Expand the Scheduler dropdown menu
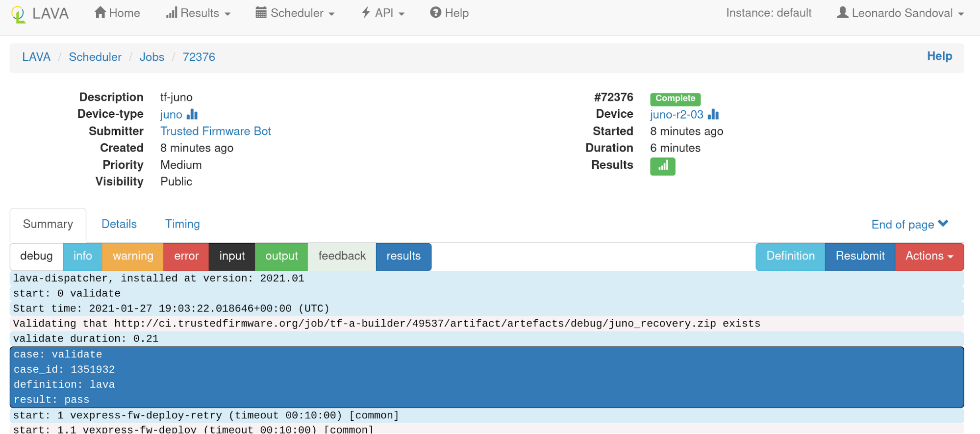 (295, 13)
